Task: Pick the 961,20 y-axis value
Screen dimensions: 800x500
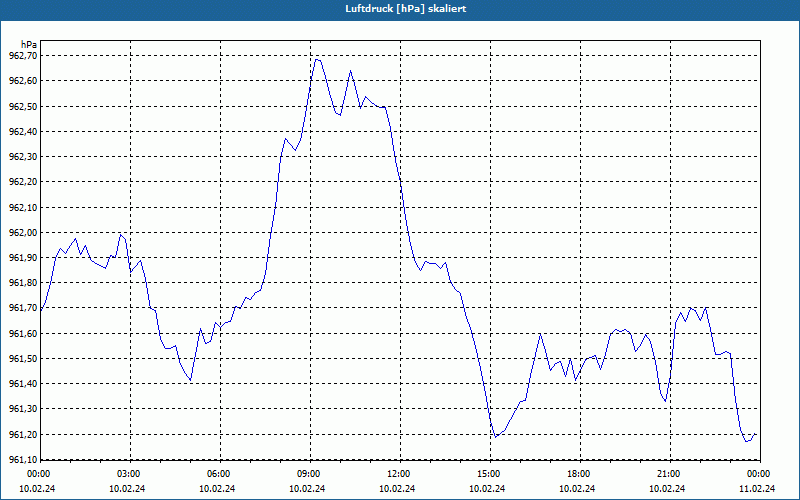Action: (x=23, y=435)
